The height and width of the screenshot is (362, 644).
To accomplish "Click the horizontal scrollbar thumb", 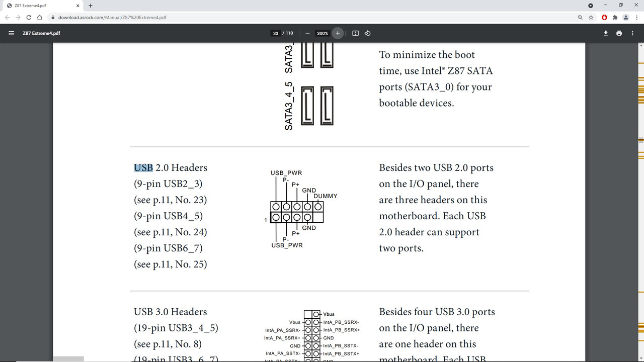I will tap(68, 359).
